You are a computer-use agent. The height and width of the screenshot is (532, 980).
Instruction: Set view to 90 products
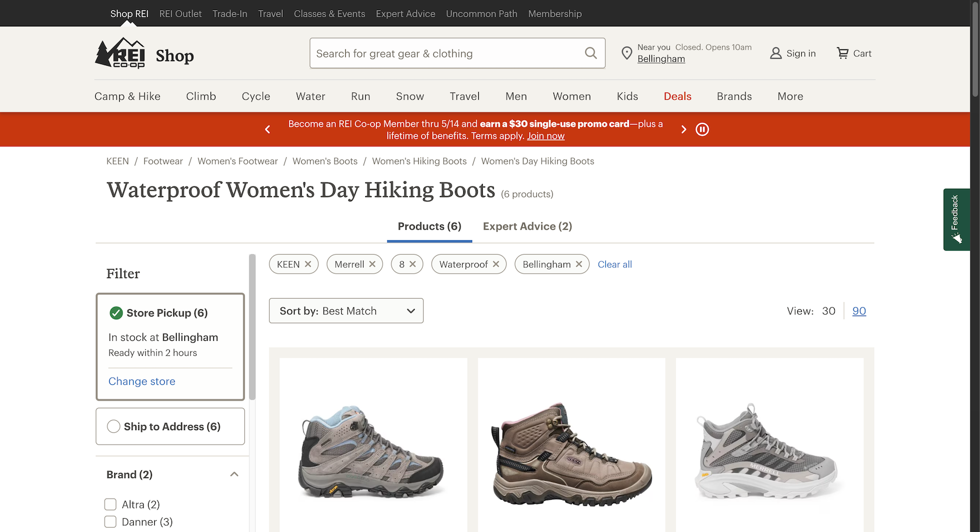tap(859, 311)
